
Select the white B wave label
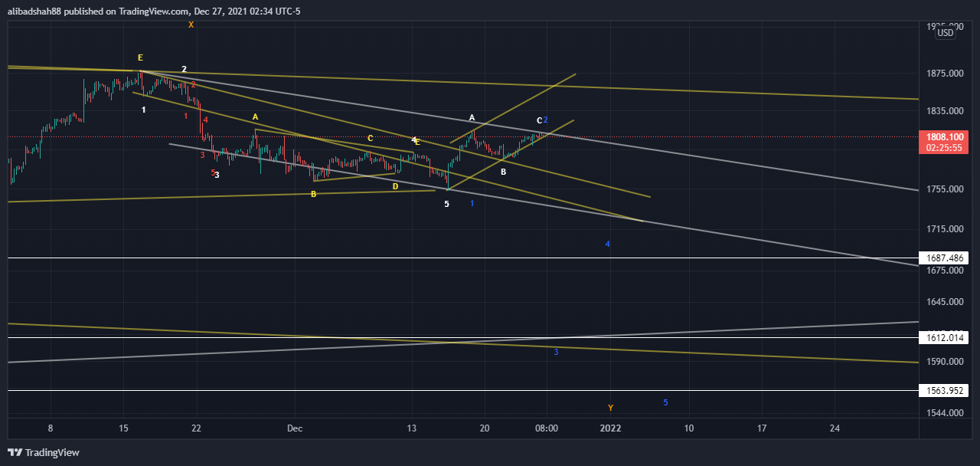pyautogui.click(x=503, y=172)
